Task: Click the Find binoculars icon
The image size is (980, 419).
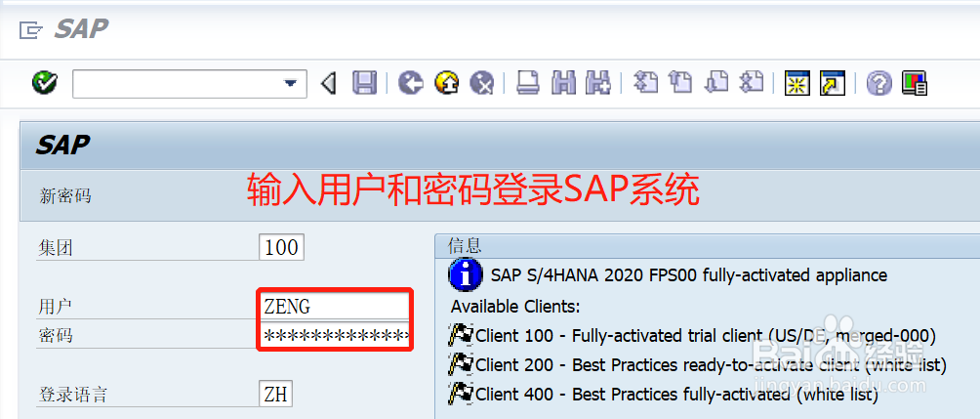Action: pos(564,83)
